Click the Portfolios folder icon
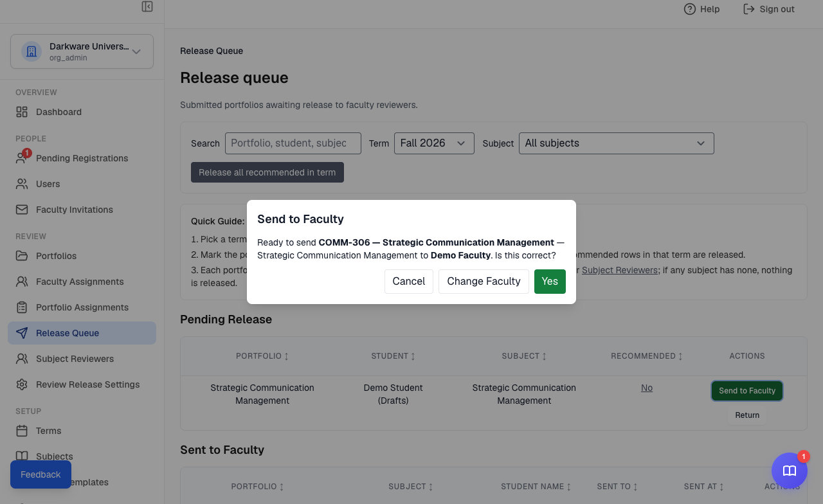Screen dimensions: 823x504 click(x=22, y=256)
